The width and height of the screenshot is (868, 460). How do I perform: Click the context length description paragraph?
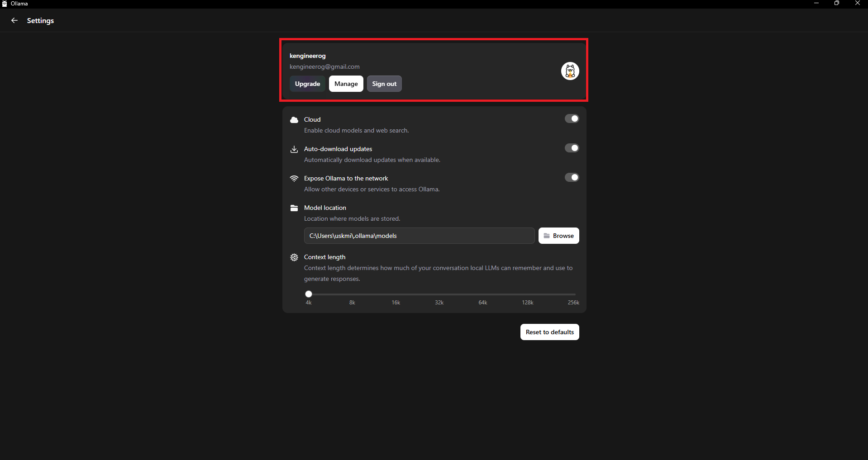pos(439,273)
